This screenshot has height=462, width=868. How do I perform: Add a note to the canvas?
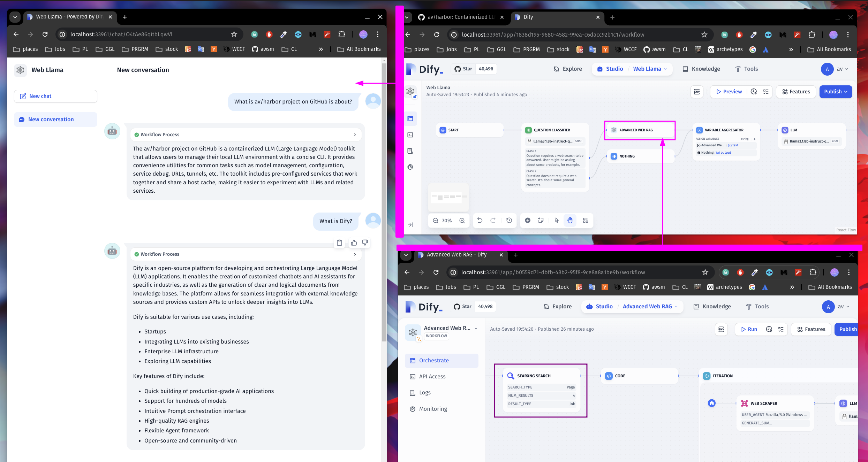click(541, 220)
